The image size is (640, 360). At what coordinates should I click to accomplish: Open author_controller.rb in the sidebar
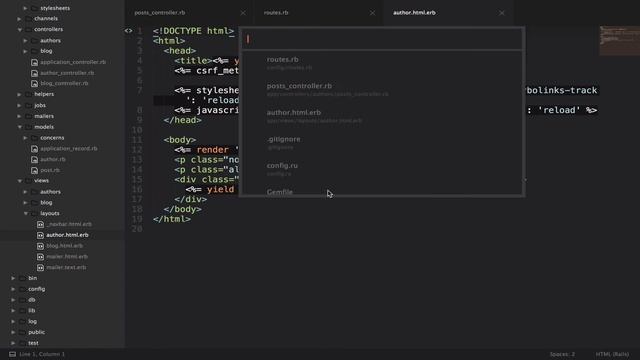67,73
